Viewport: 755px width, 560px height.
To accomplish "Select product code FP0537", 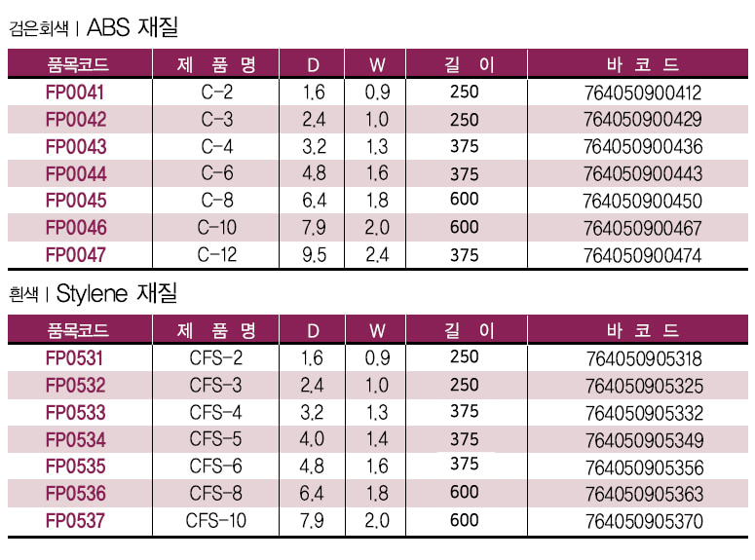I will pos(75,521).
